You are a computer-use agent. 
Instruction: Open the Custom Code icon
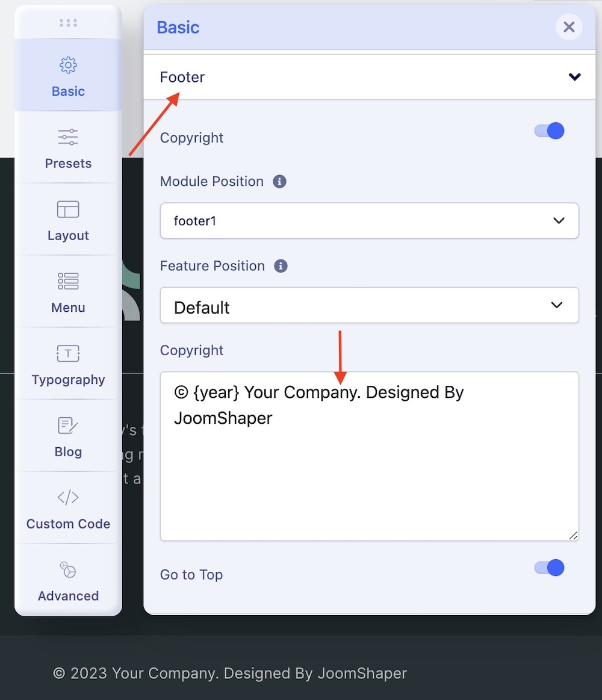point(68,497)
